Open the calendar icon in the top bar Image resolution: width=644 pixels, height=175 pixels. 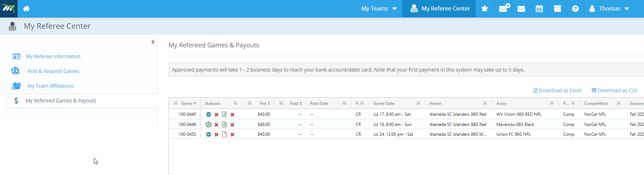(539, 8)
